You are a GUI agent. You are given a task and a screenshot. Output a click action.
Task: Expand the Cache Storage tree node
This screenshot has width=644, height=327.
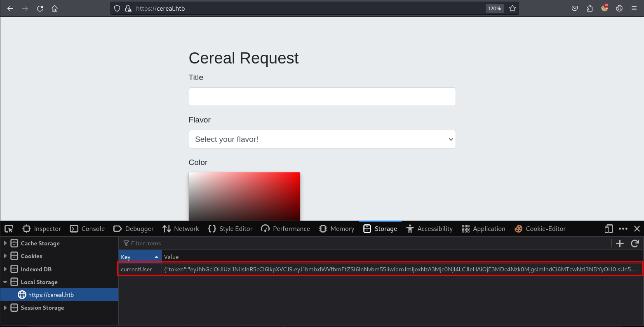tap(5, 243)
